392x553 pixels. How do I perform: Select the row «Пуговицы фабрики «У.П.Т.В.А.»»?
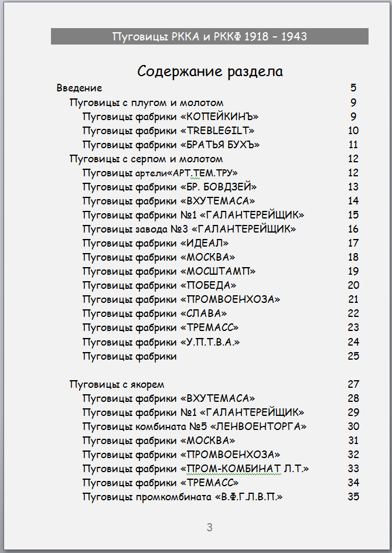pos(161,342)
